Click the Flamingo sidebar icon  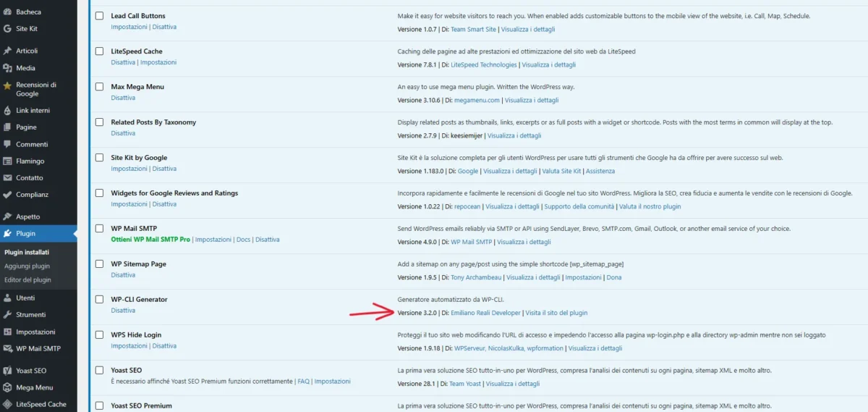(7, 161)
